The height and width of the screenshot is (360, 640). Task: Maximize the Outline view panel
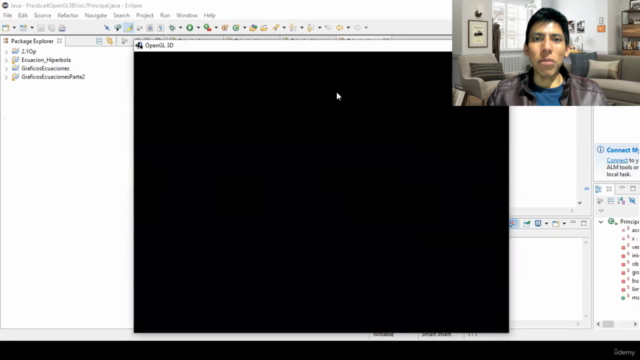point(633,189)
